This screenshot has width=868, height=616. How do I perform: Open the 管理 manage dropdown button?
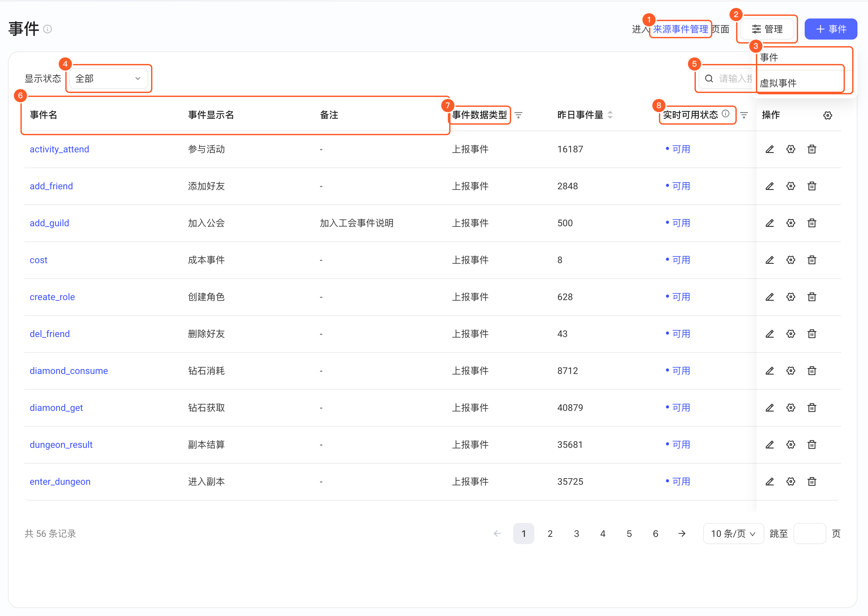tap(767, 29)
